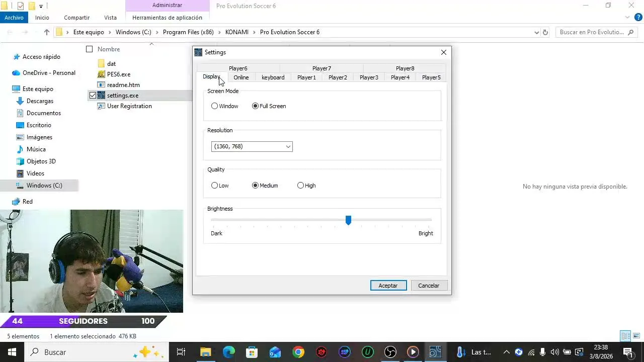Open the Archivo ribbon menu

pos(14,18)
